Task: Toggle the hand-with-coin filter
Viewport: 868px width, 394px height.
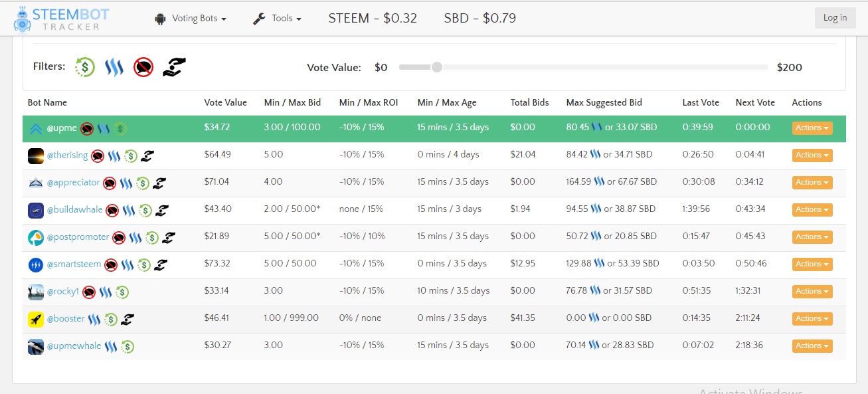Action: [x=174, y=66]
